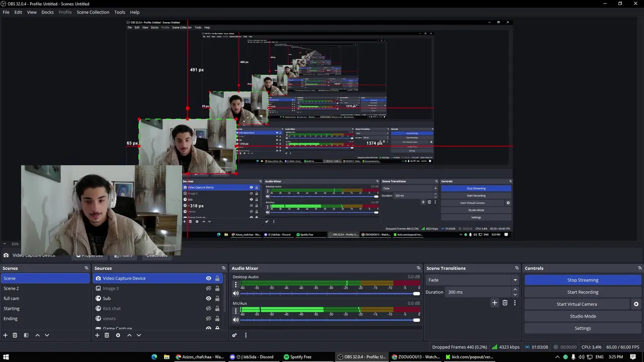This screenshot has width=644, height=362.
Task: Open Windows Start menu
Action: 6,357
